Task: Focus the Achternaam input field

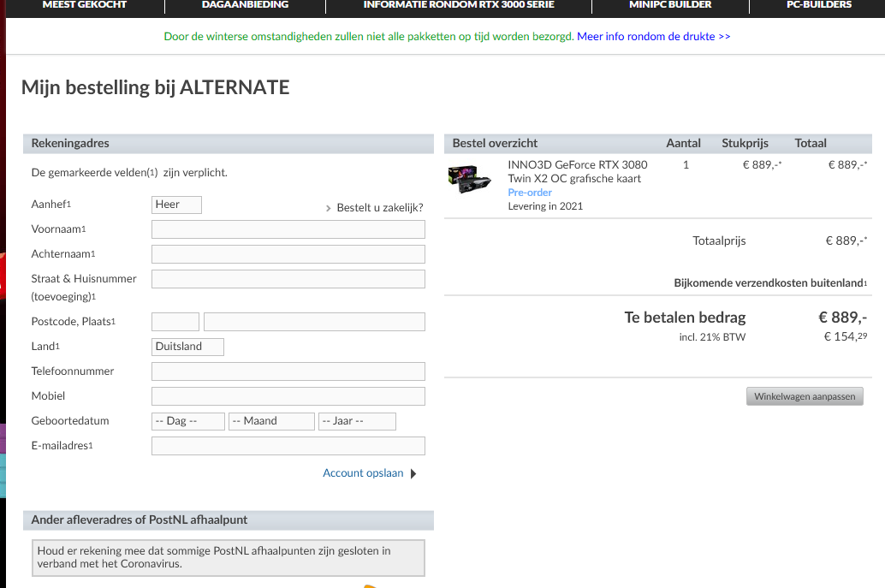Action: tap(288, 254)
